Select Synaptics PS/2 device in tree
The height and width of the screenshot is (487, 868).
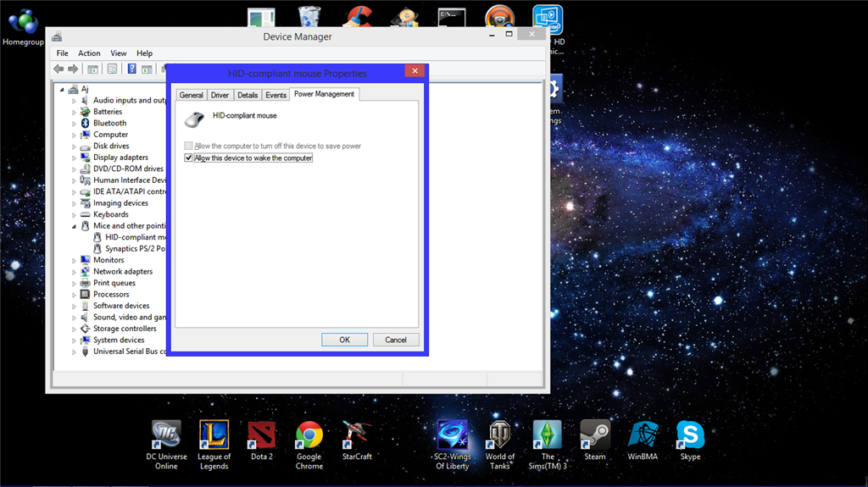click(x=135, y=249)
